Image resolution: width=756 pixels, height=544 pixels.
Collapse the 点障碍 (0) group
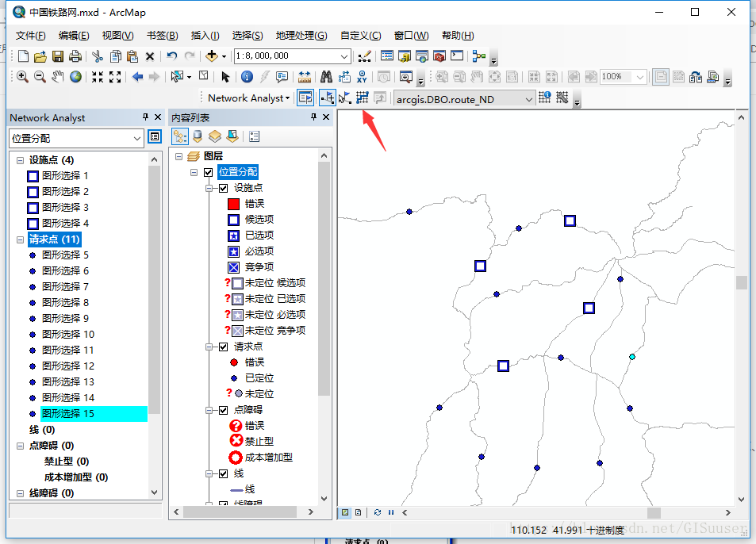(x=21, y=446)
